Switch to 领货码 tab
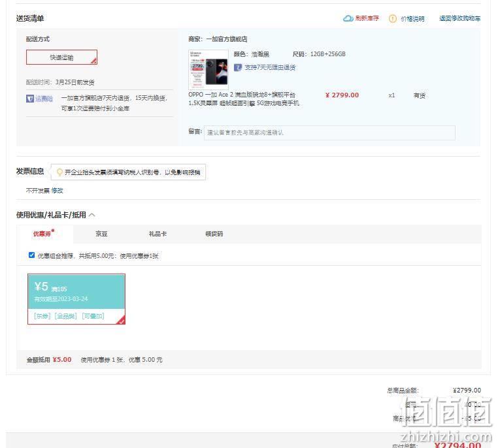The height and width of the screenshot is (448, 498). 214,234
